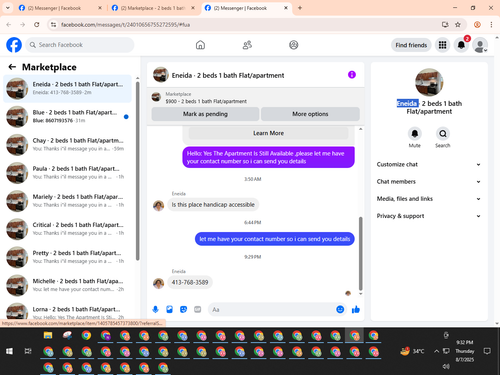Open the tab search dropdown arrow
Screen dimensions: 500x375
click(x=7, y=8)
